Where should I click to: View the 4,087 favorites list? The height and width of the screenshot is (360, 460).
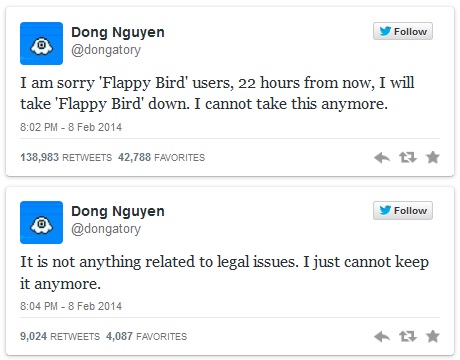pyautogui.click(x=146, y=336)
